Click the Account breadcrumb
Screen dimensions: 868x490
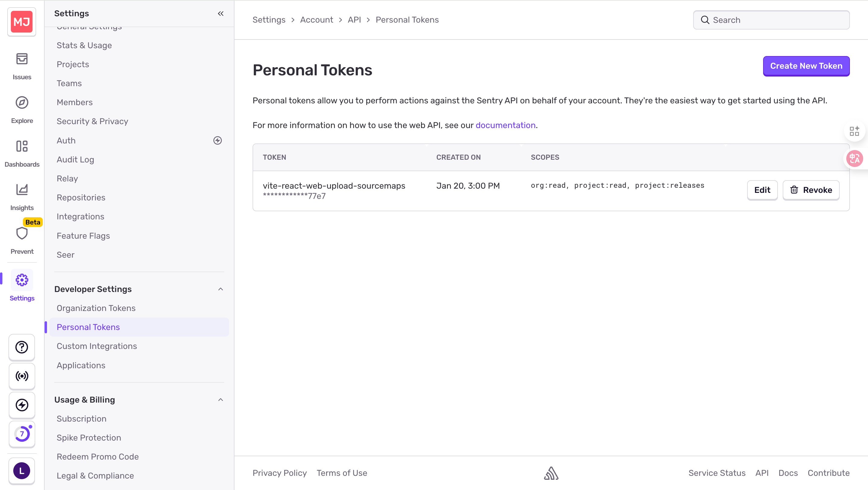316,20
